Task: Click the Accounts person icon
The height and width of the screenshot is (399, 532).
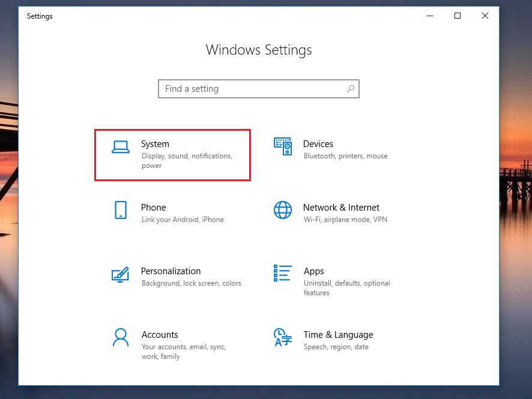Action: click(x=121, y=337)
